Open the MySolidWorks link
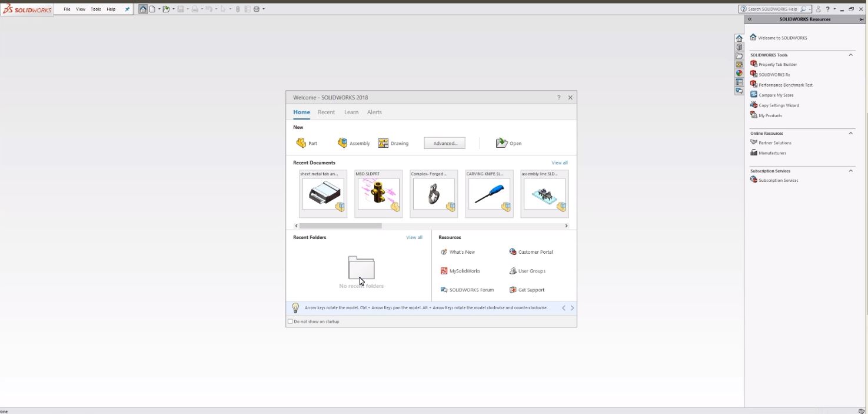868x414 pixels. pos(460,271)
